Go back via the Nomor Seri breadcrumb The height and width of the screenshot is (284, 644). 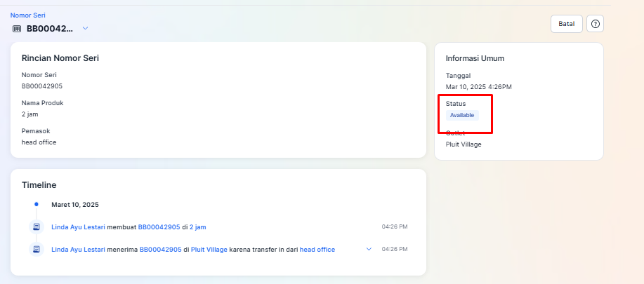pos(27,15)
